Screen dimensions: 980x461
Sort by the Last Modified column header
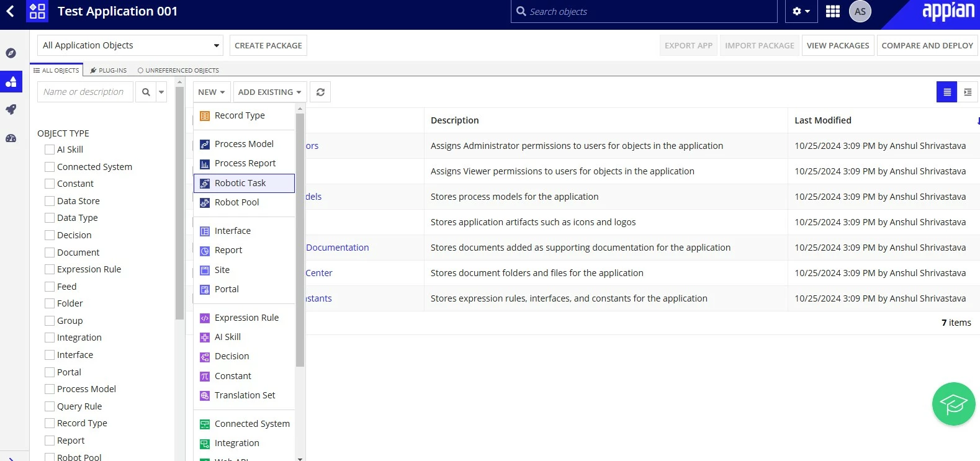[x=823, y=120]
